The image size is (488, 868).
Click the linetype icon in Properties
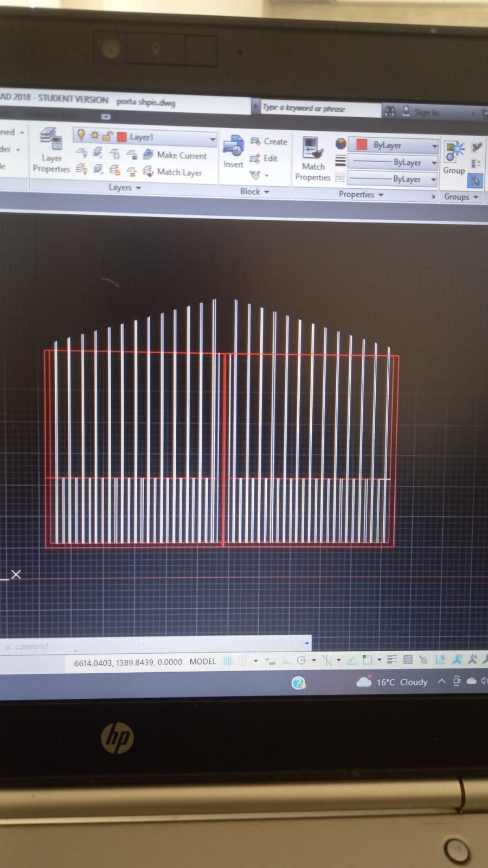339,177
